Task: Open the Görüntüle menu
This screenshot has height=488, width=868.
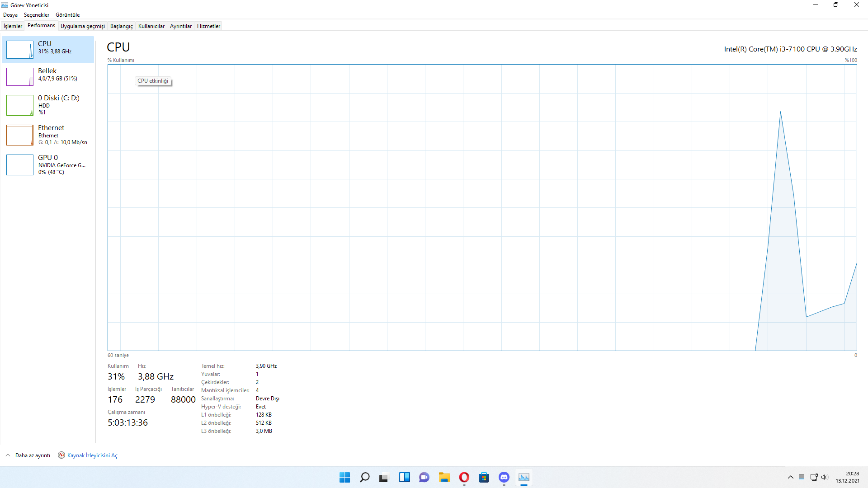Action: pyautogui.click(x=67, y=15)
